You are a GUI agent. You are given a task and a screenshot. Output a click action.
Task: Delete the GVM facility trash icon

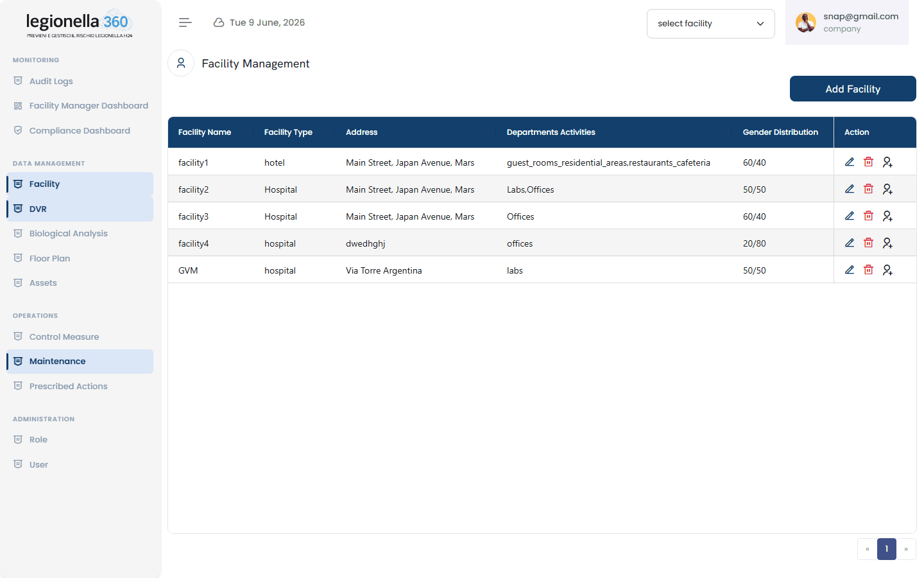868,270
